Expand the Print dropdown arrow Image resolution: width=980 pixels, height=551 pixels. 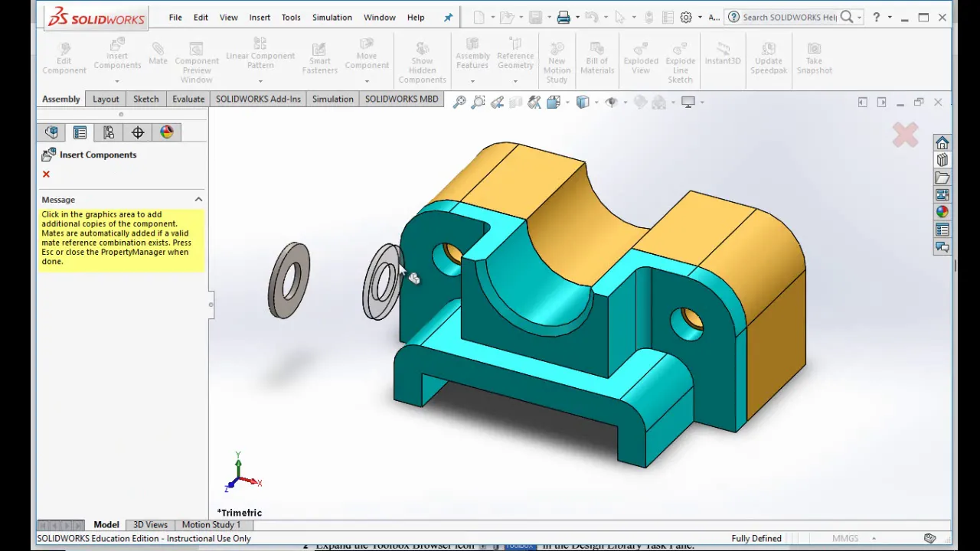coord(577,18)
